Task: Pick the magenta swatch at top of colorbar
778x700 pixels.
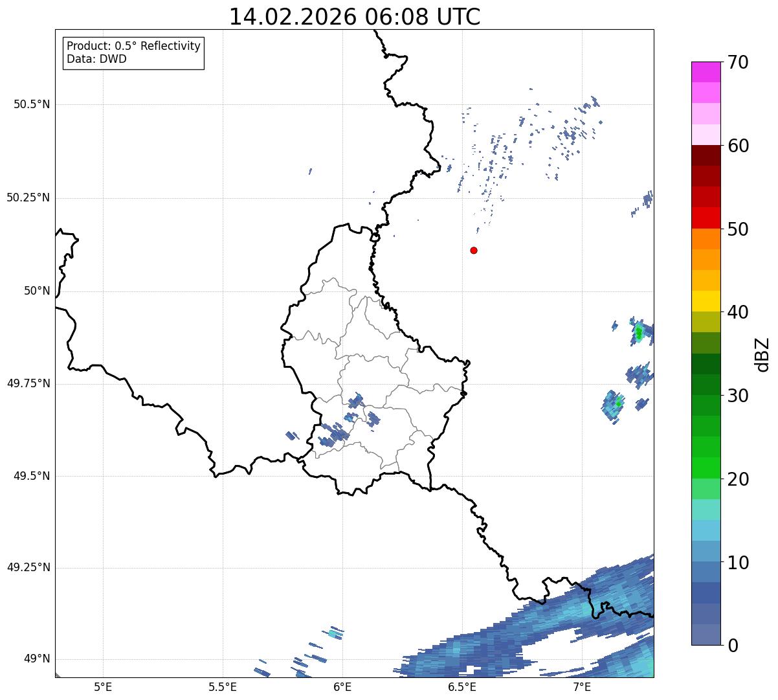Action: [706, 72]
